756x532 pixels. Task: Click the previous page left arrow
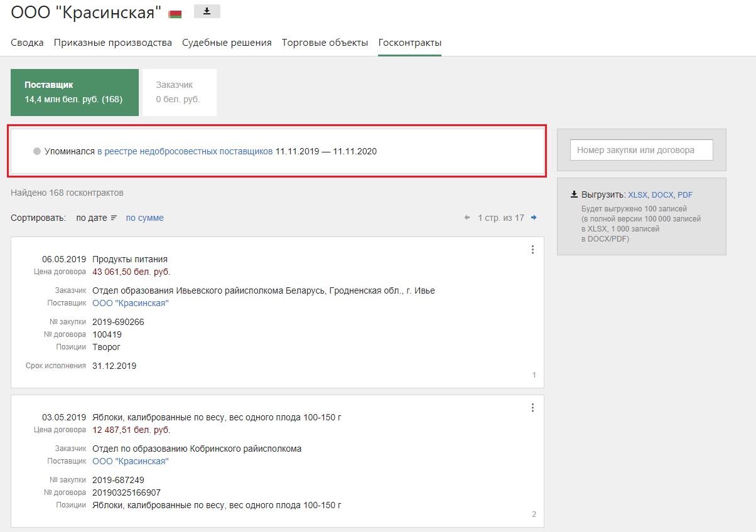click(x=467, y=218)
